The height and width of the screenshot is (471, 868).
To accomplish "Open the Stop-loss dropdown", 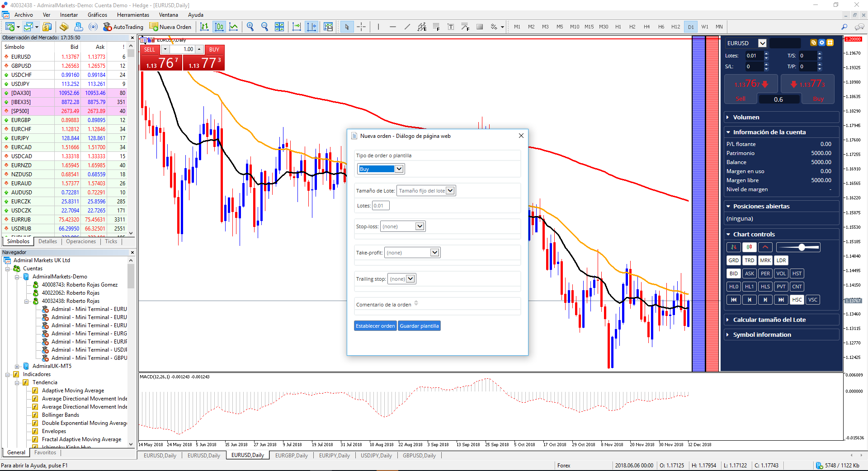I will point(403,226).
